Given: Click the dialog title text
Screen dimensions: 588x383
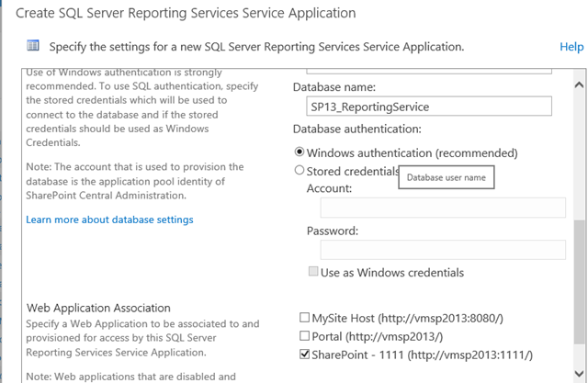Looking at the screenshot, I should click(x=186, y=13).
